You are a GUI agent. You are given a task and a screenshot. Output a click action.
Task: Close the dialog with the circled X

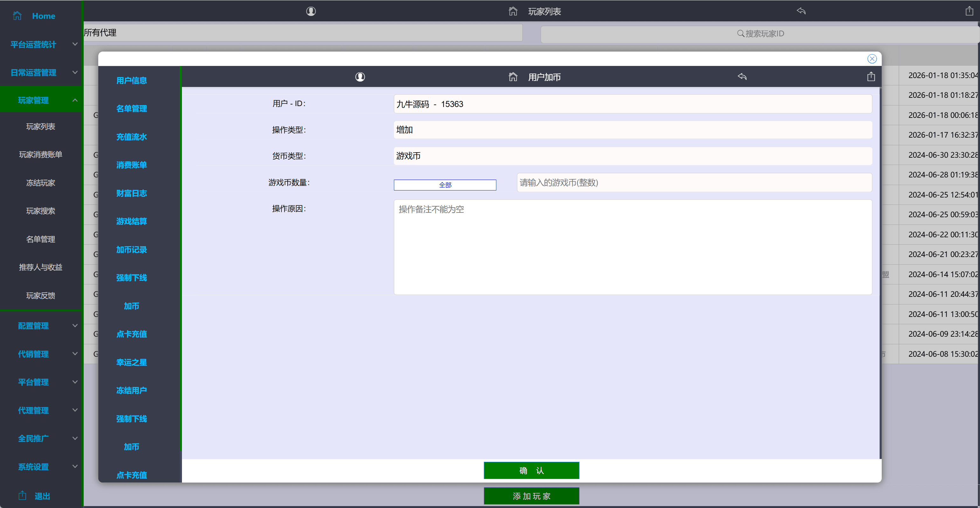point(872,59)
